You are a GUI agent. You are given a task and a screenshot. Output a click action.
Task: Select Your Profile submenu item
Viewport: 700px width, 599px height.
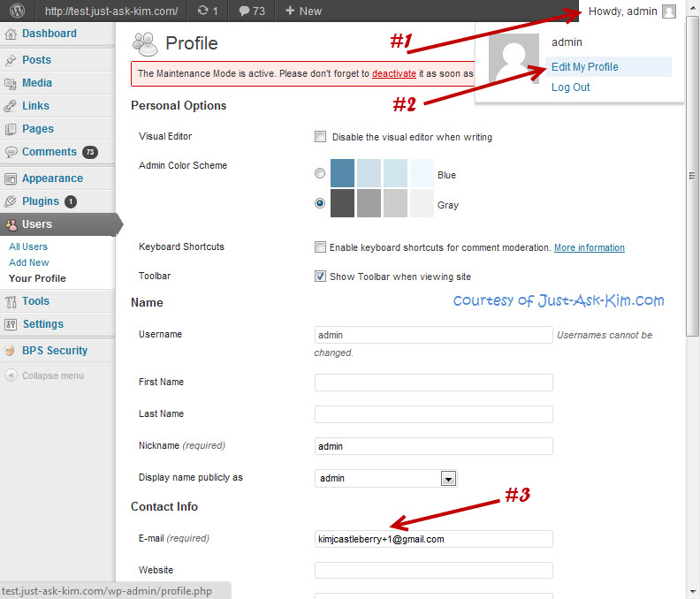pos(37,278)
